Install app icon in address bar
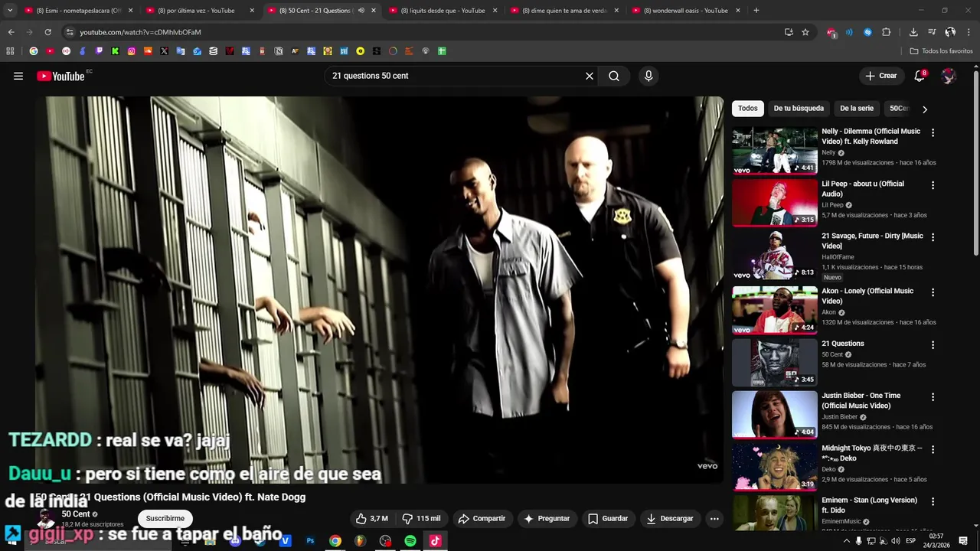The height and width of the screenshot is (551, 980). tap(789, 32)
